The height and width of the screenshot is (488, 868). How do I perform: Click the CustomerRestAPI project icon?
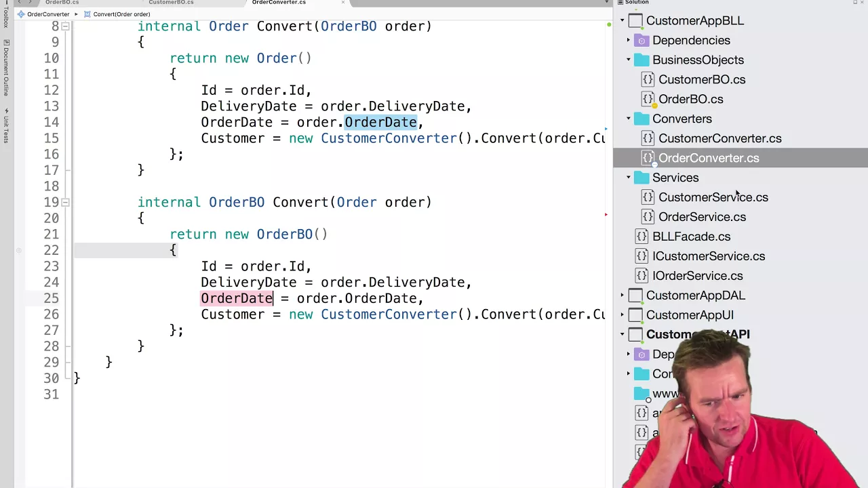[635, 335]
